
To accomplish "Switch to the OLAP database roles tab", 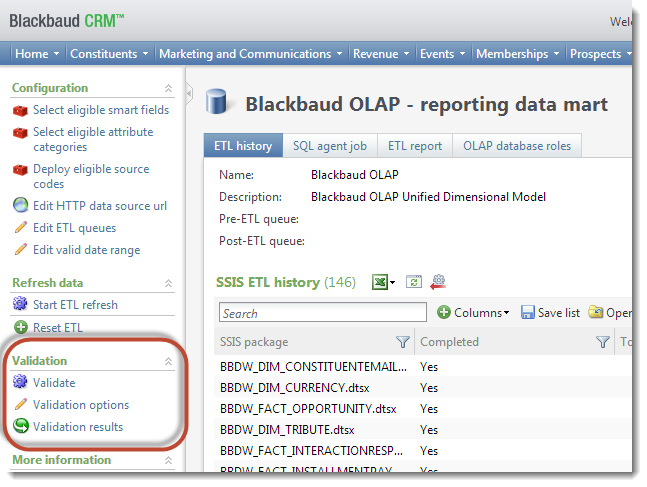I will click(517, 146).
